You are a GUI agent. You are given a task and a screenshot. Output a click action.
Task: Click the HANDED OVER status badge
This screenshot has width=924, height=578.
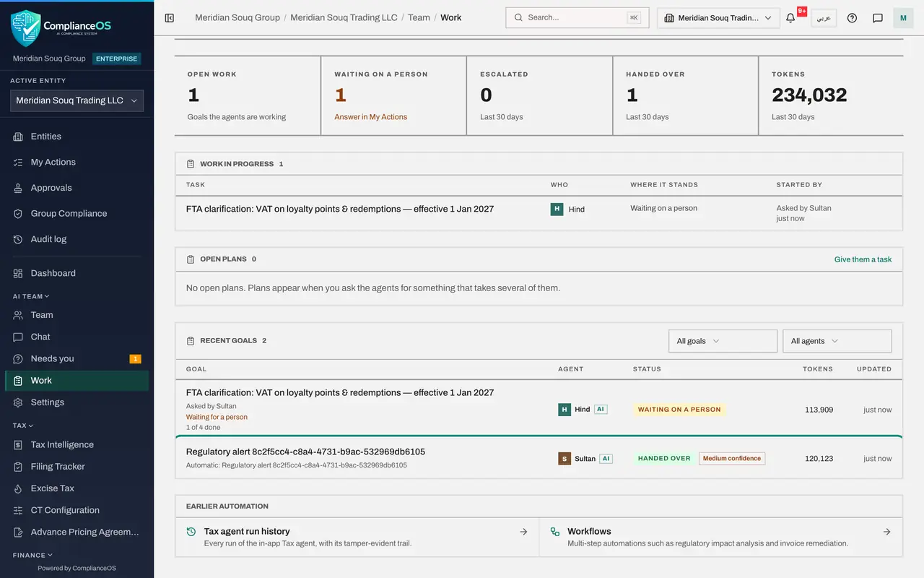tap(664, 459)
